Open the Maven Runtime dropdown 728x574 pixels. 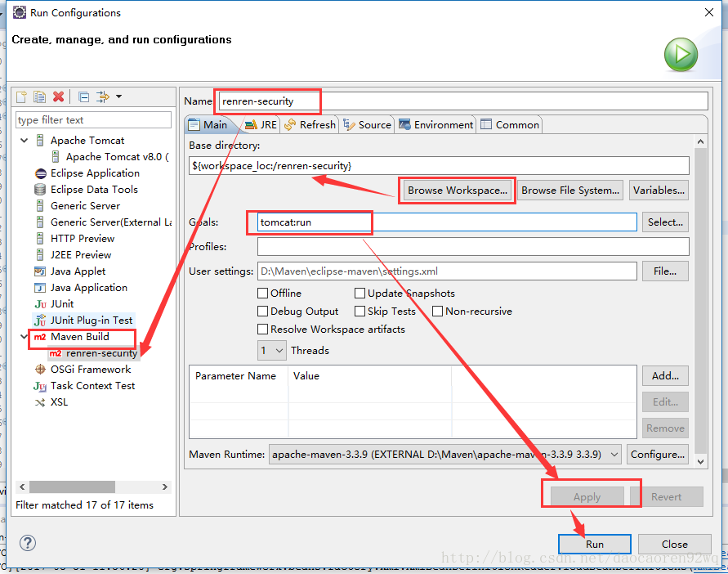[x=445, y=454]
